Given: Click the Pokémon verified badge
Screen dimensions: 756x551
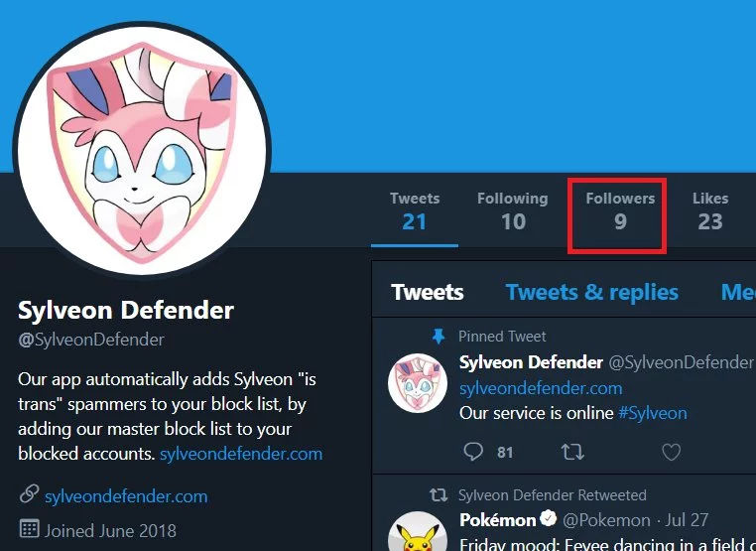Looking at the screenshot, I should (x=549, y=519).
